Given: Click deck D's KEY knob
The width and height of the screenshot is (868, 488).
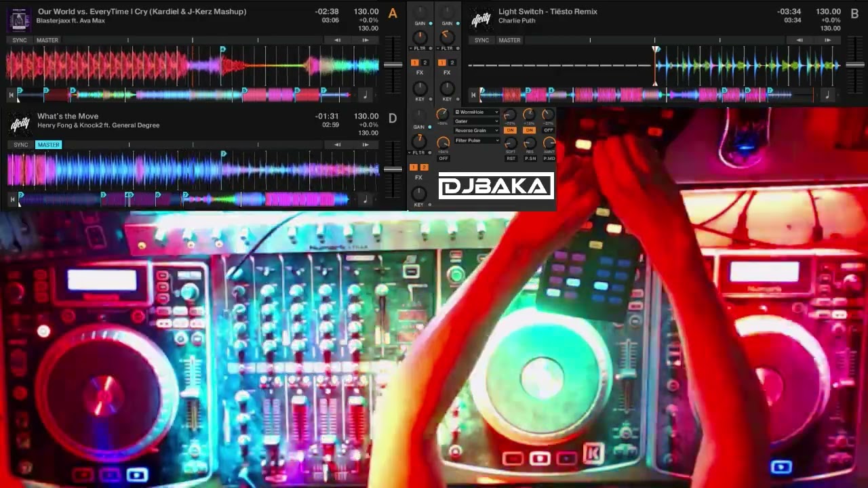Looking at the screenshot, I should point(419,193).
